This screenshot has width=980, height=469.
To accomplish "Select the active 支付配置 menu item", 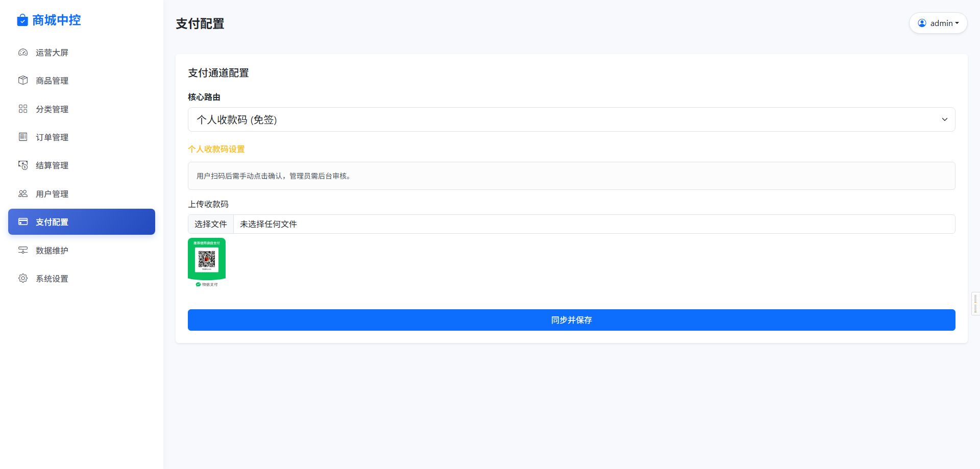I will (82, 222).
